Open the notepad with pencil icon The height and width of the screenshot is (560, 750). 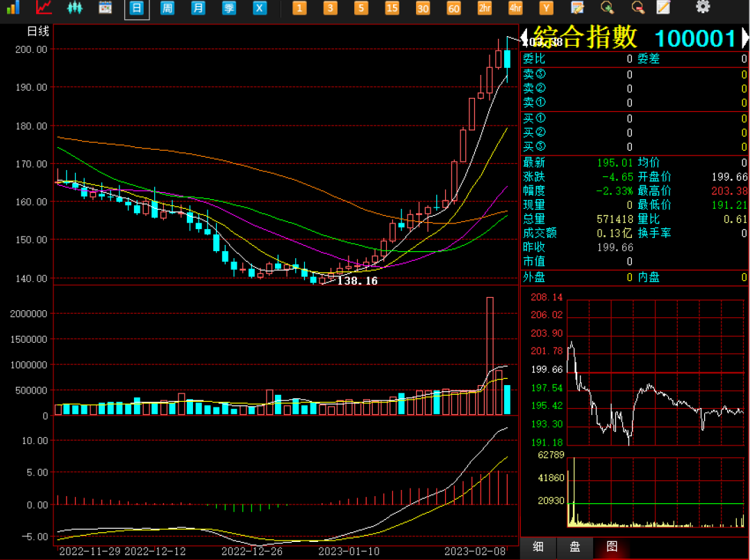664,8
